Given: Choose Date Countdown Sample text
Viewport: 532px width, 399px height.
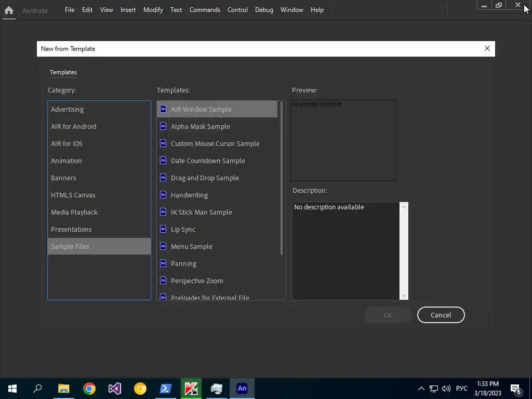Looking at the screenshot, I should coord(208,161).
